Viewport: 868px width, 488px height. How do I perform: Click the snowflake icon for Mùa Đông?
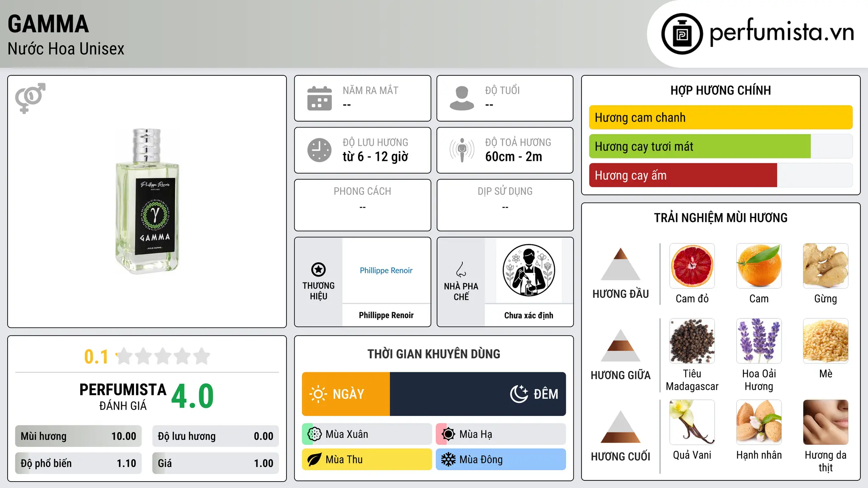pos(448,460)
